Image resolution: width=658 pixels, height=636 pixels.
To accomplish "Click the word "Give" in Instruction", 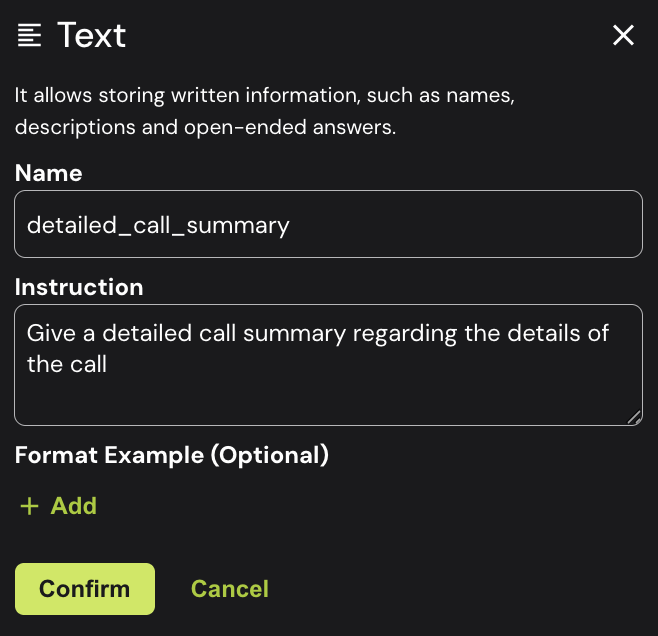I will pyautogui.click(x=50, y=333).
